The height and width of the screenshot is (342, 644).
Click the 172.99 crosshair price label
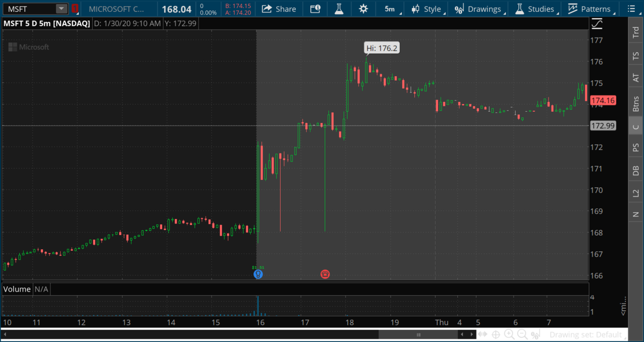(603, 126)
